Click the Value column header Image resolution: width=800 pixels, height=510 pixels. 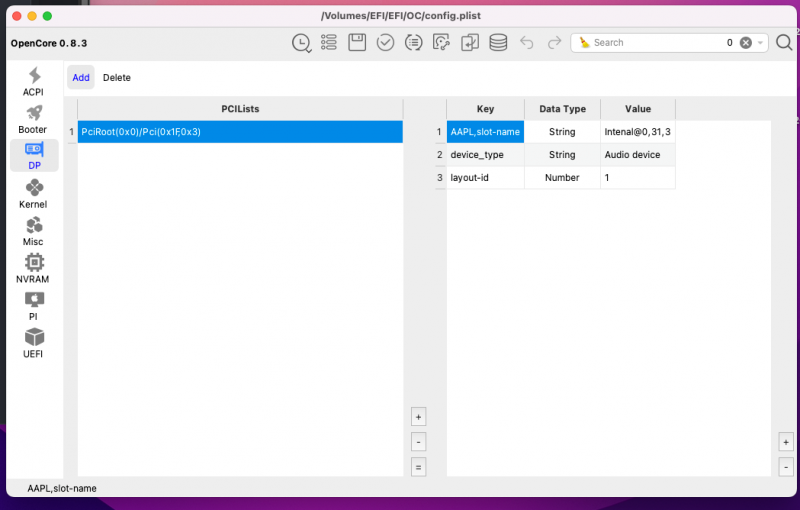[x=638, y=109]
